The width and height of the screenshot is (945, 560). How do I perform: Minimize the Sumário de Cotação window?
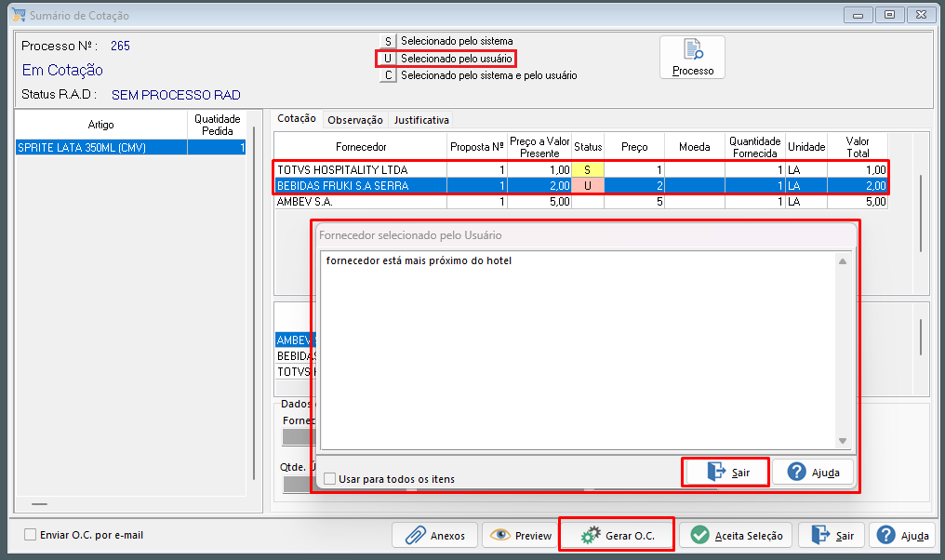coord(858,15)
